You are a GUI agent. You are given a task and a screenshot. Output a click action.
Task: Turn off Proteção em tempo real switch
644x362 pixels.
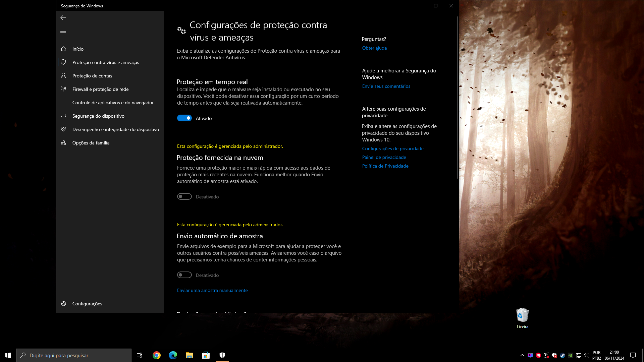click(184, 118)
